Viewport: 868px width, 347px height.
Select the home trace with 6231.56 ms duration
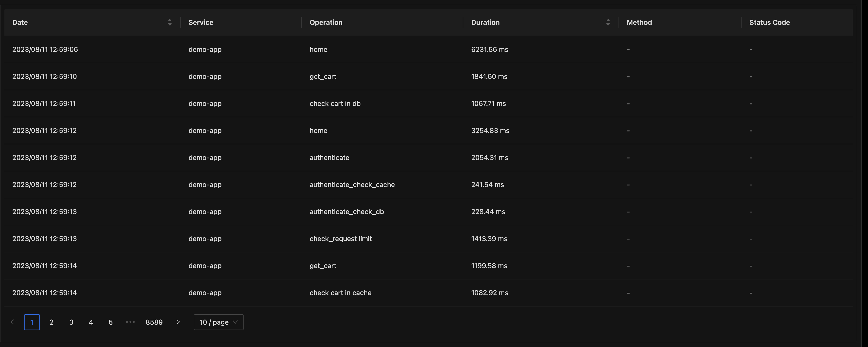coord(318,49)
